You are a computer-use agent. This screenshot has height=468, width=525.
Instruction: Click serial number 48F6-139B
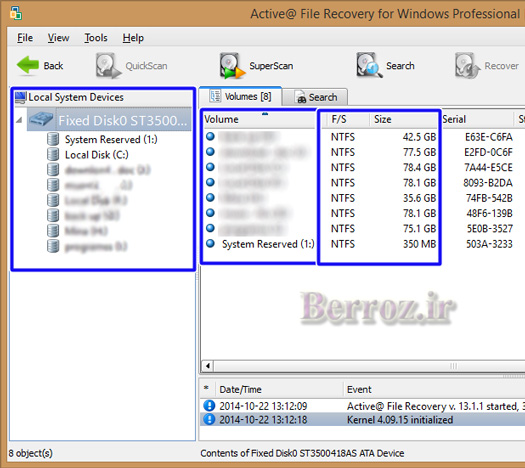pyautogui.click(x=490, y=213)
